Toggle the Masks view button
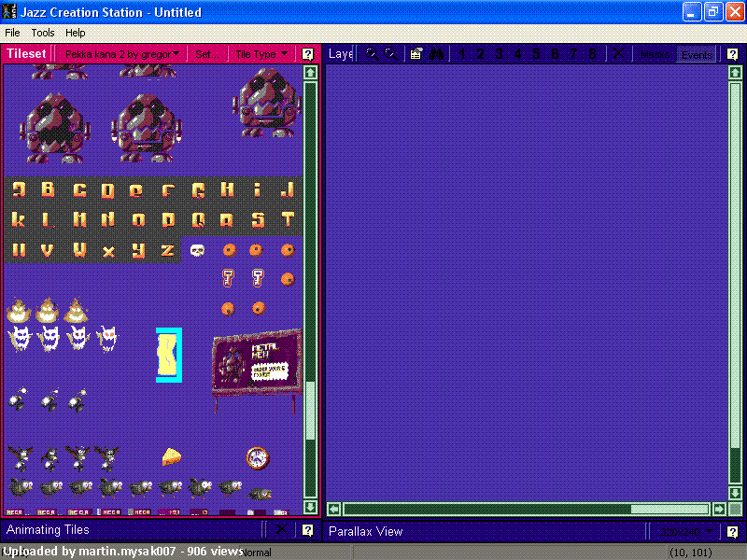Image resolution: width=747 pixels, height=560 pixels. coord(655,54)
